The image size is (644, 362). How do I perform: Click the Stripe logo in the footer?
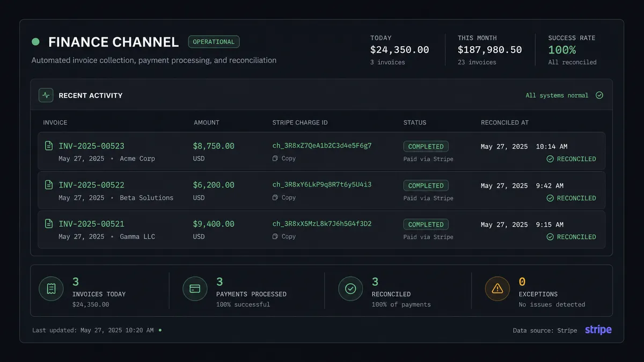598,330
